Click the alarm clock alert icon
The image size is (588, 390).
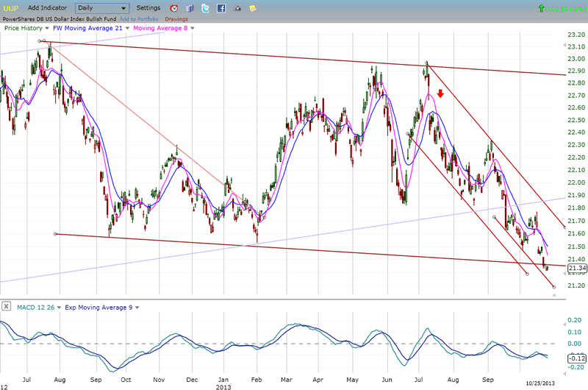[x=174, y=8]
